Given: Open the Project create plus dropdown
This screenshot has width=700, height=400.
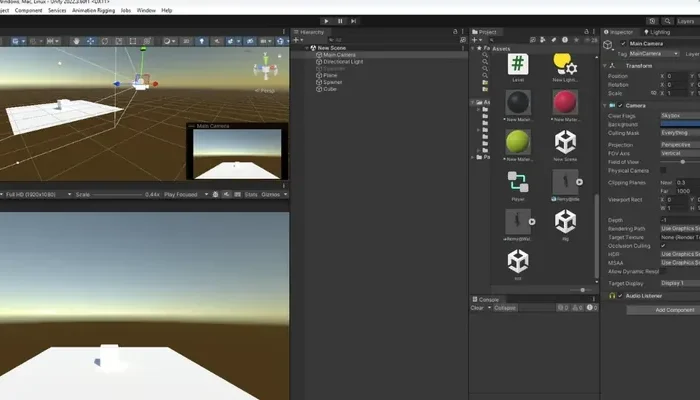Looking at the screenshot, I should [x=477, y=40].
